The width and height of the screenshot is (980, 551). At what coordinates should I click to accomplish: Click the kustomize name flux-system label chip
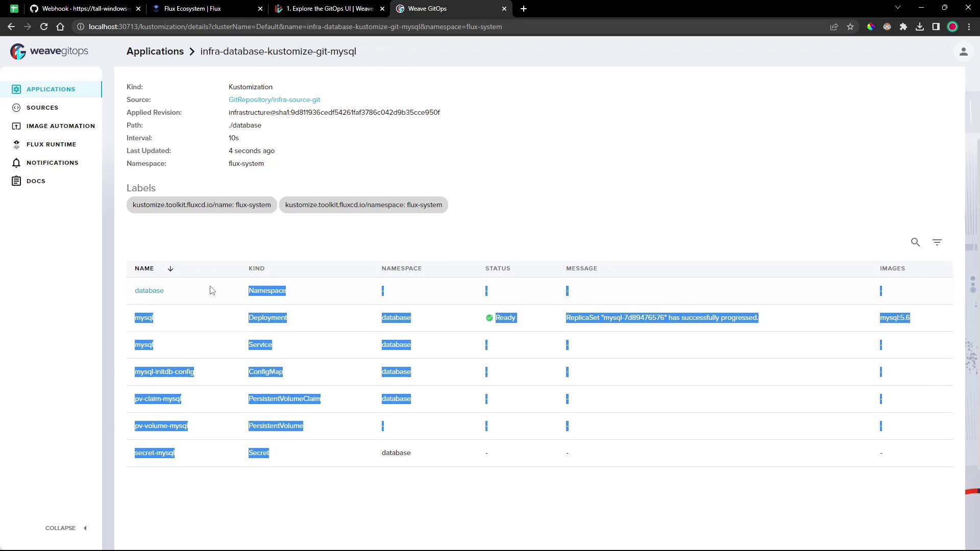(202, 205)
